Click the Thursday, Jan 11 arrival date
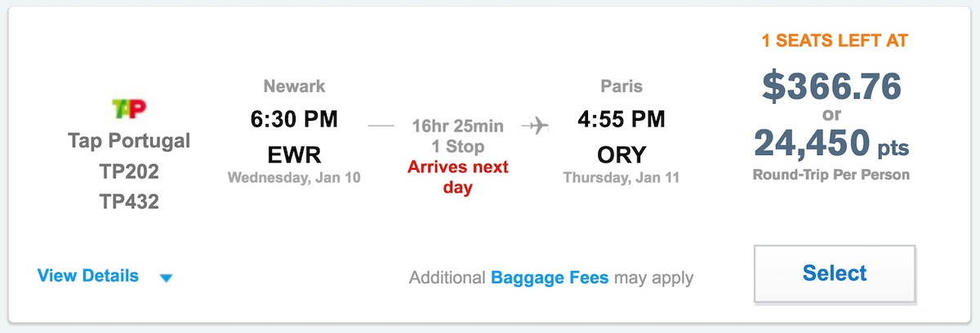 [x=621, y=177]
